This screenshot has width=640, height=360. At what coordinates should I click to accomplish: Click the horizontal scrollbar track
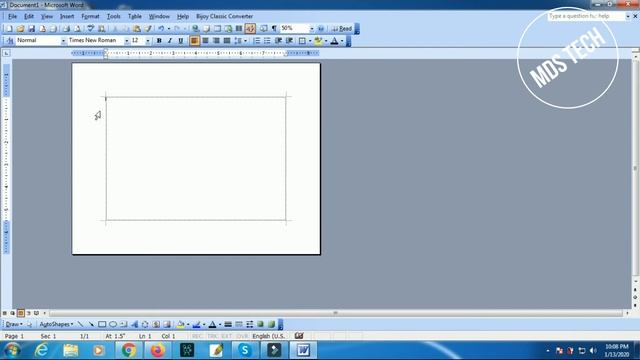(x=335, y=313)
